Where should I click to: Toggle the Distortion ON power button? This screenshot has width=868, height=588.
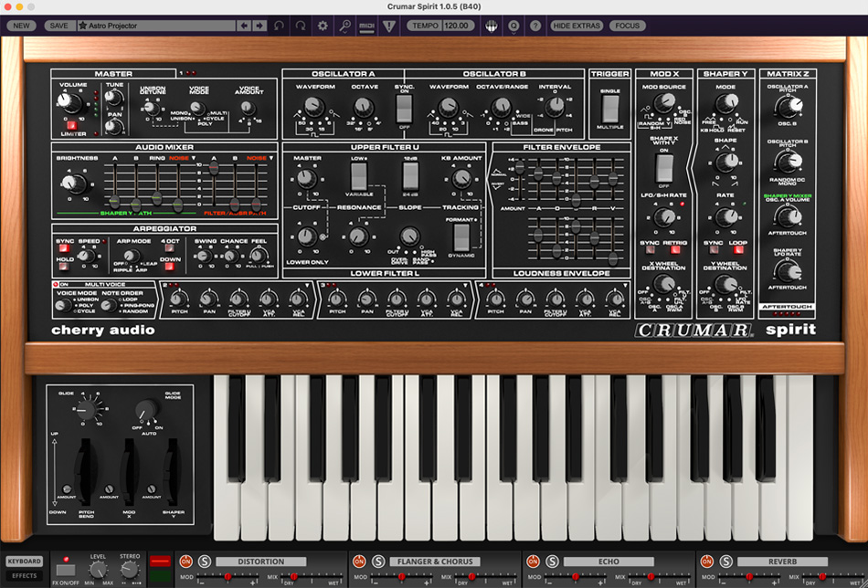coord(186,562)
